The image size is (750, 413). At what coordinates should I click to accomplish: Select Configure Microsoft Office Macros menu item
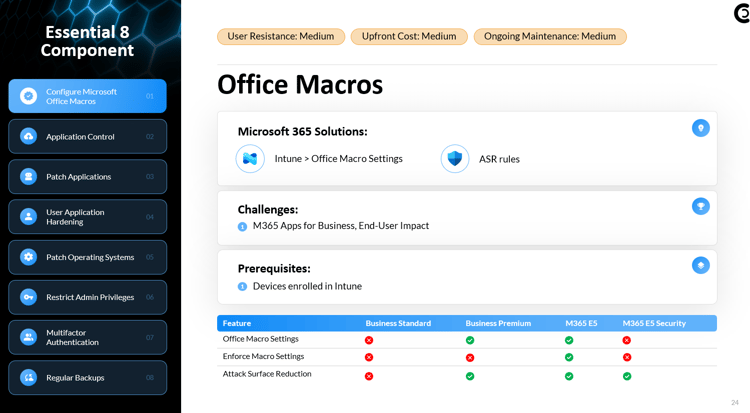coord(88,96)
